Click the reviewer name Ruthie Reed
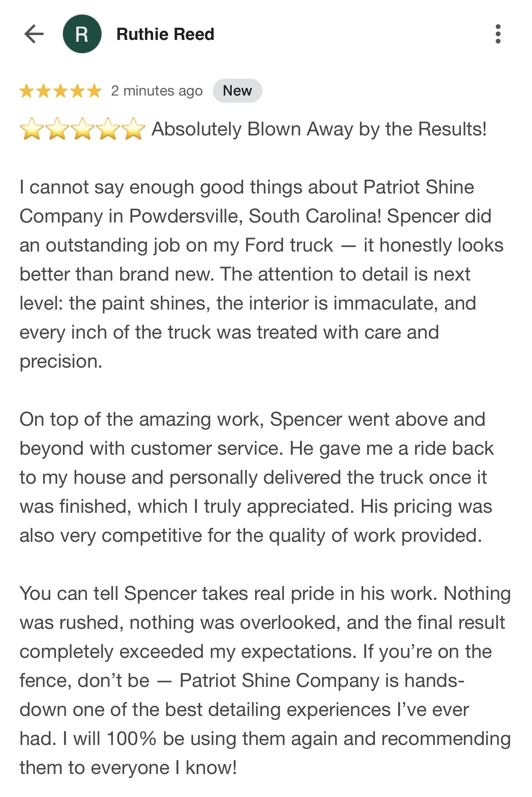 165,34
